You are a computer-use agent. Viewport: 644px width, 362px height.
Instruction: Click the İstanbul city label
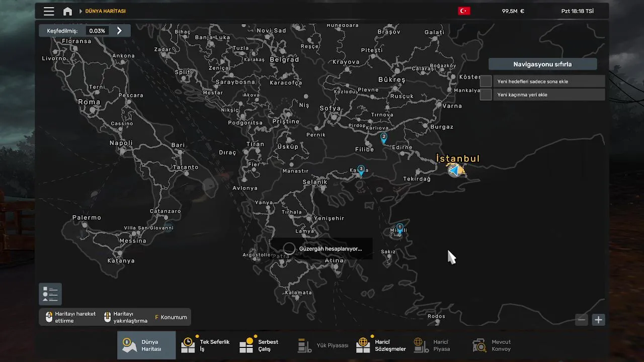pos(458,158)
